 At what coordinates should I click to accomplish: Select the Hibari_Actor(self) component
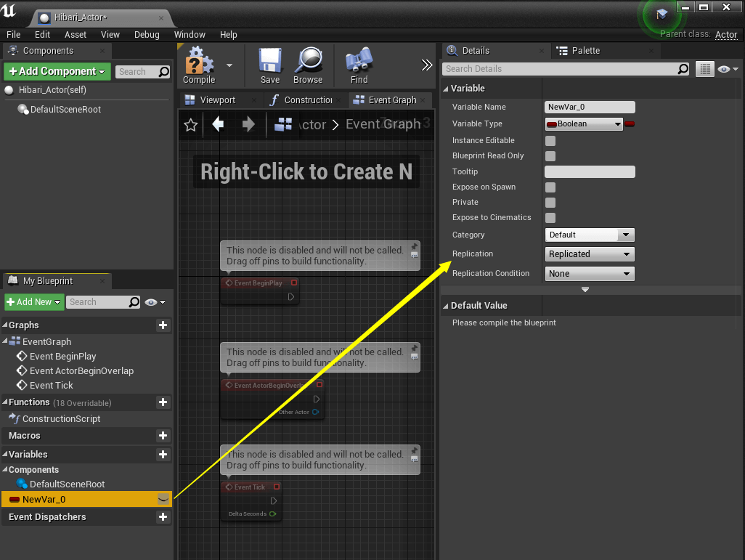click(x=52, y=90)
